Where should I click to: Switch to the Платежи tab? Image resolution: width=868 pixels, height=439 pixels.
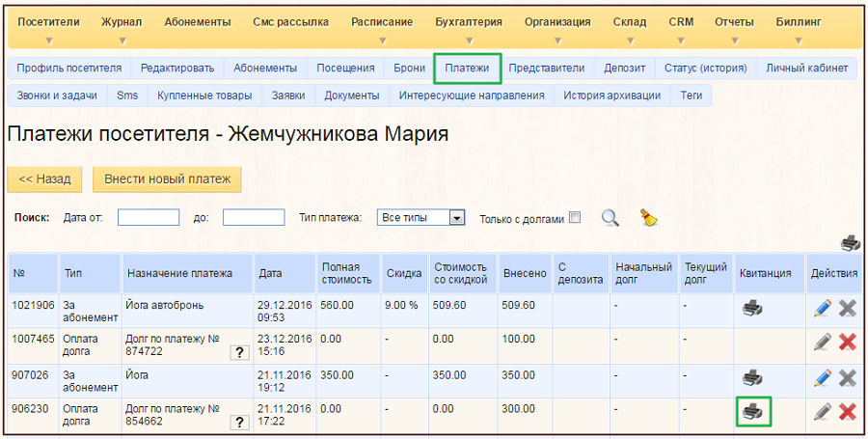[x=467, y=69]
